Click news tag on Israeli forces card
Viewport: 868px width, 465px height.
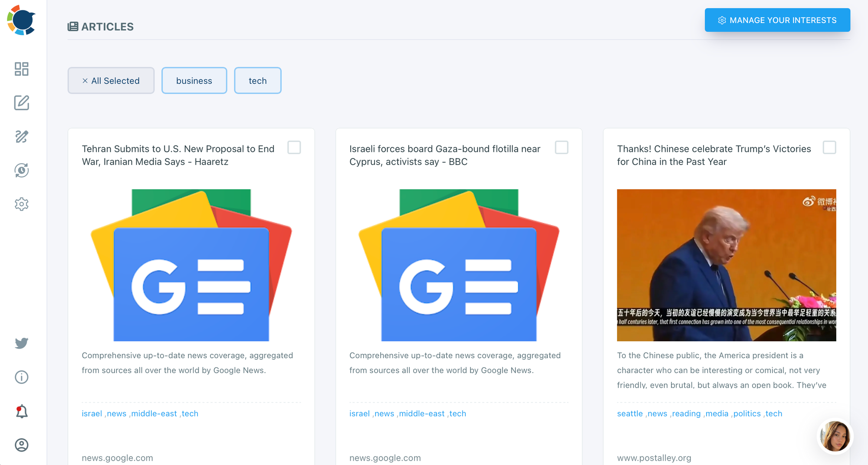(x=385, y=413)
